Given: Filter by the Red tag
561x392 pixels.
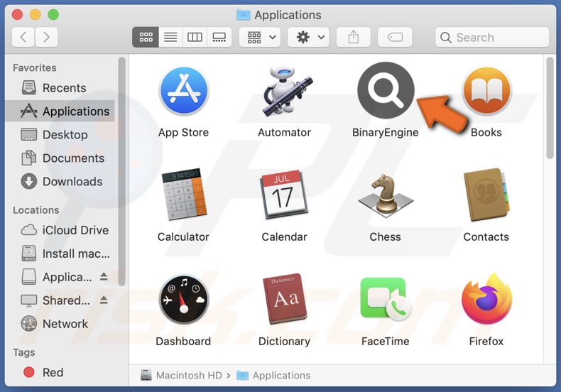Looking at the screenshot, I should (x=60, y=372).
